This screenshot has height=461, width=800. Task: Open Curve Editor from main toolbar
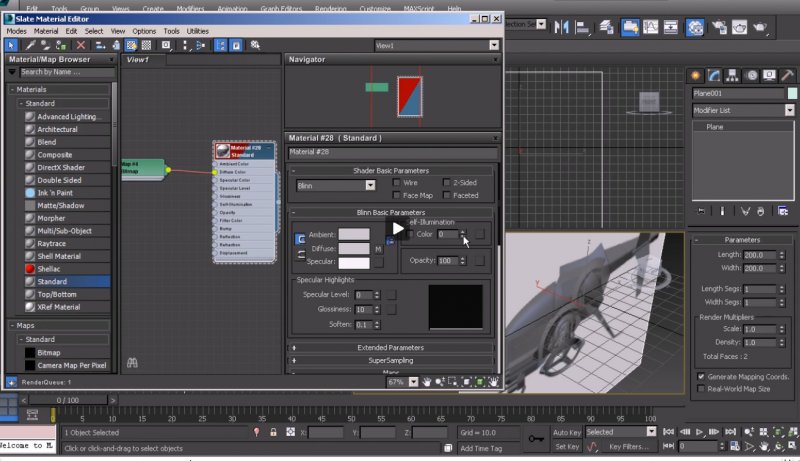pyautogui.click(x=651, y=27)
